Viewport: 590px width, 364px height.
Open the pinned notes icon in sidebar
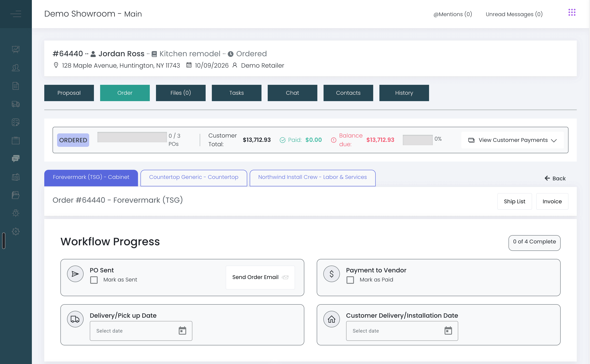[x=16, y=177]
